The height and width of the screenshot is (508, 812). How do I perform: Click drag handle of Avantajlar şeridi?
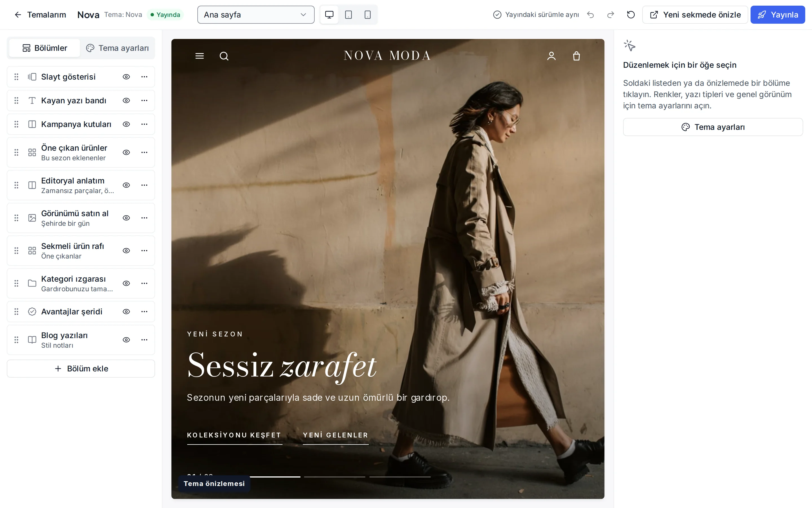point(16,312)
